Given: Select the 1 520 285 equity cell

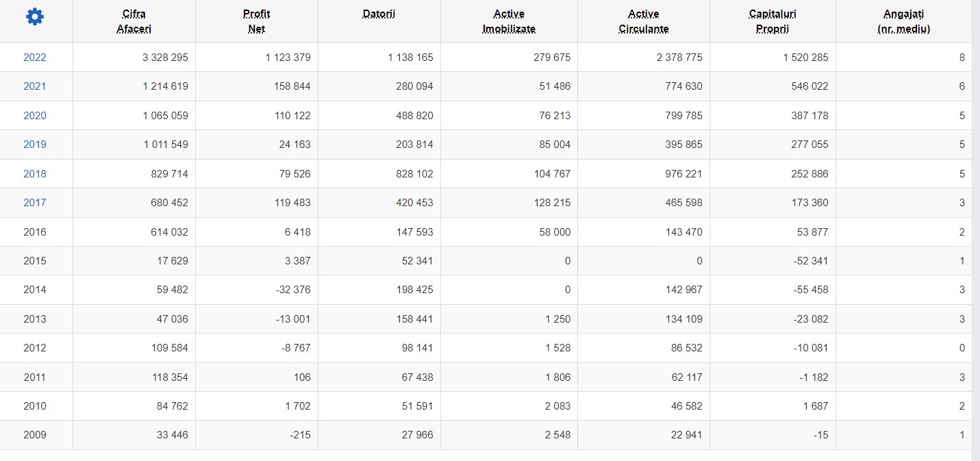Looking at the screenshot, I should pyautogui.click(x=772, y=58).
